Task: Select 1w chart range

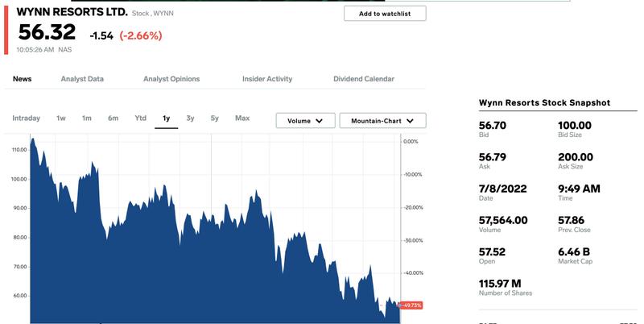Action: (x=61, y=118)
